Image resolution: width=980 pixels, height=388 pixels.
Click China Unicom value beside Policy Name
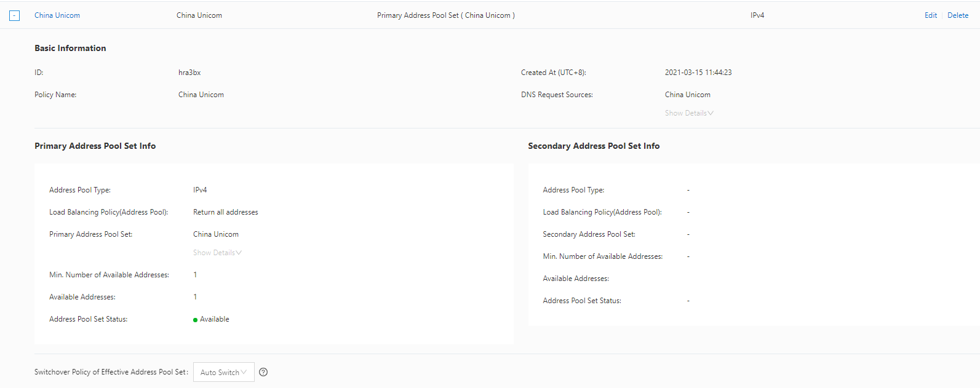pos(201,95)
